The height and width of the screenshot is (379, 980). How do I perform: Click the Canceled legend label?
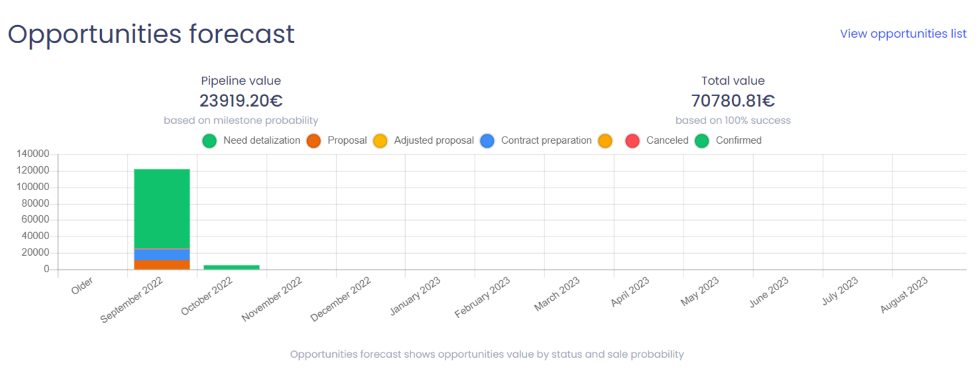667,140
